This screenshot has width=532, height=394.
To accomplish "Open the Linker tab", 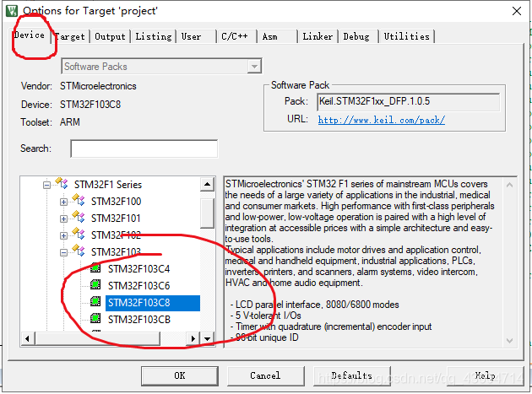I will click(x=318, y=36).
